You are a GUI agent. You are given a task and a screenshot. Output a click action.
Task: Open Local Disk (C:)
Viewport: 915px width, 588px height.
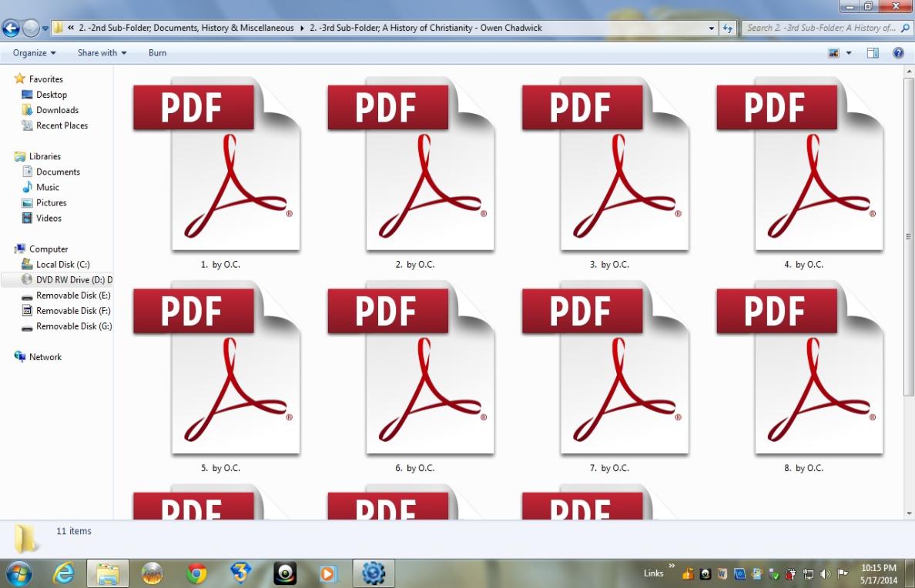pyautogui.click(x=55, y=264)
